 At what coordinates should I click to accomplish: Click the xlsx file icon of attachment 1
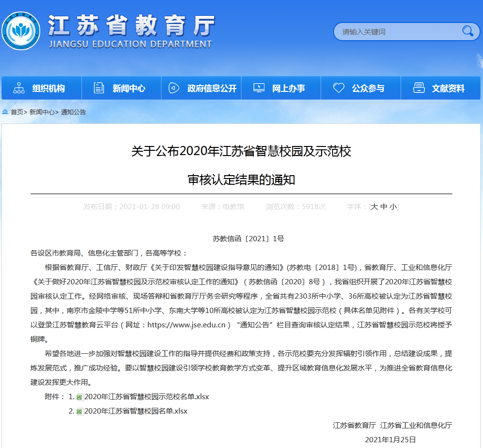(x=80, y=397)
